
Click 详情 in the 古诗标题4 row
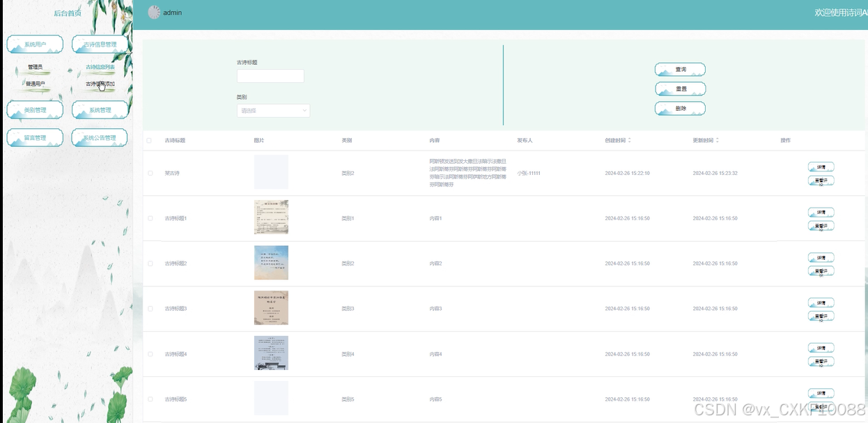click(x=821, y=348)
